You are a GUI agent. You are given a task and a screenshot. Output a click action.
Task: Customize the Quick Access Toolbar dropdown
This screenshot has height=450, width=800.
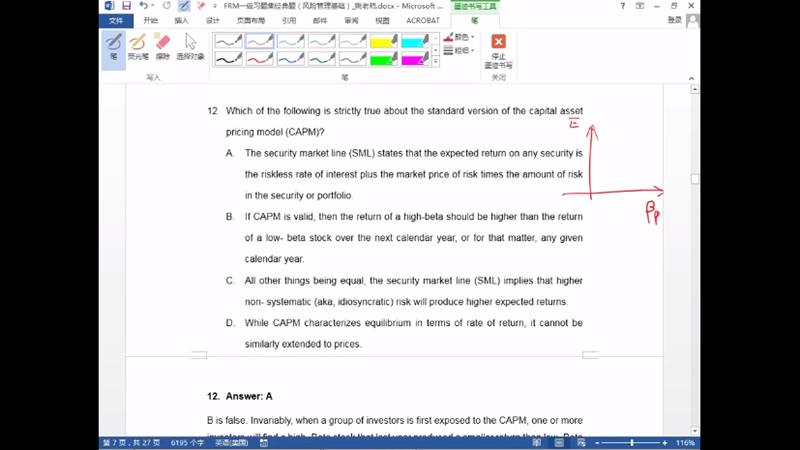(x=215, y=6)
